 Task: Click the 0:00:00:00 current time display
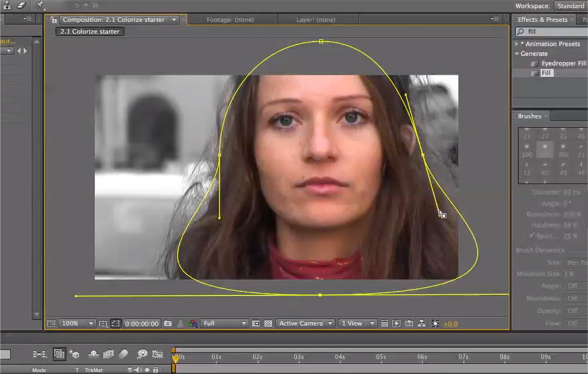[142, 323]
